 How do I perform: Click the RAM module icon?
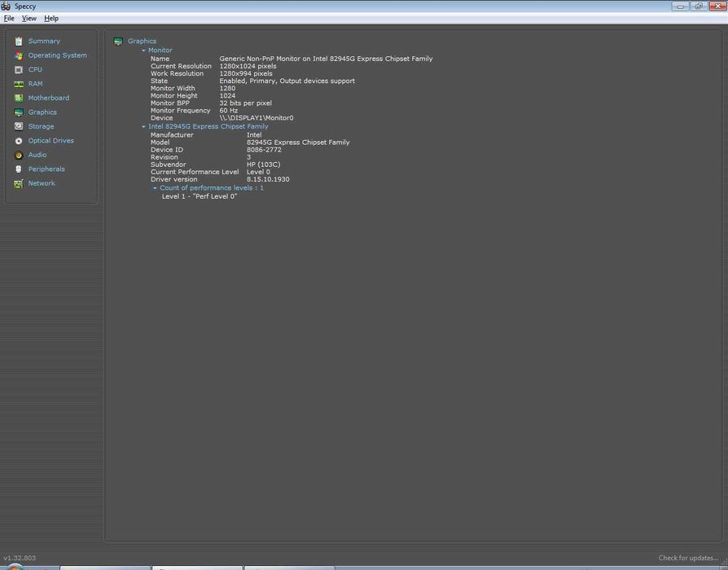[19, 84]
